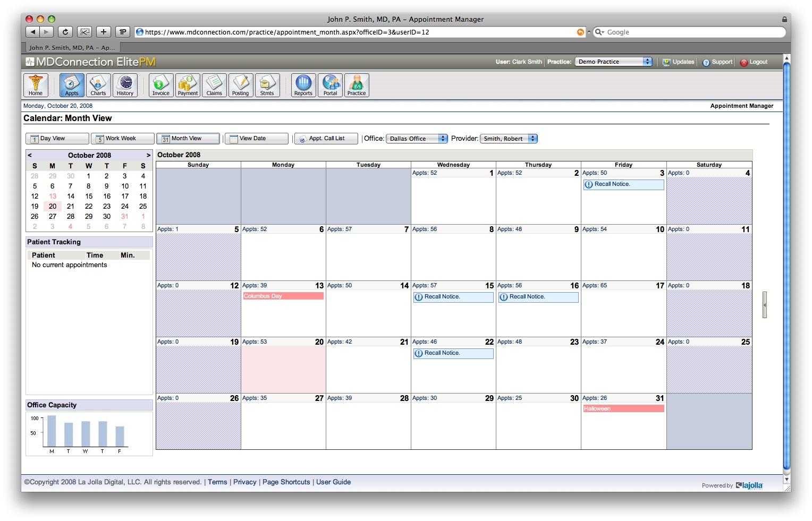This screenshot has height=521, width=812.
Task: Open the Reports toolbar icon
Action: click(x=303, y=85)
